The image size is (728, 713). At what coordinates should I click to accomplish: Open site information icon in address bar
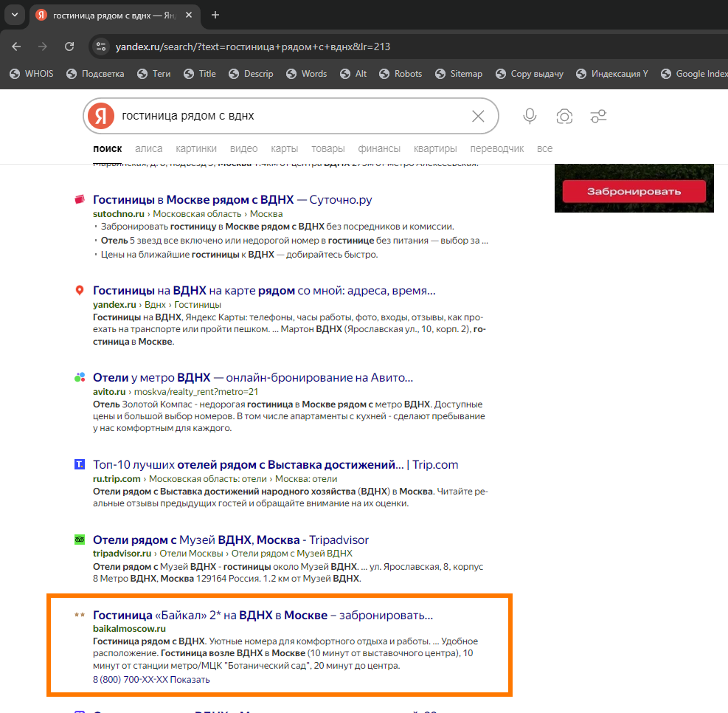pyautogui.click(x=102, y=46)
